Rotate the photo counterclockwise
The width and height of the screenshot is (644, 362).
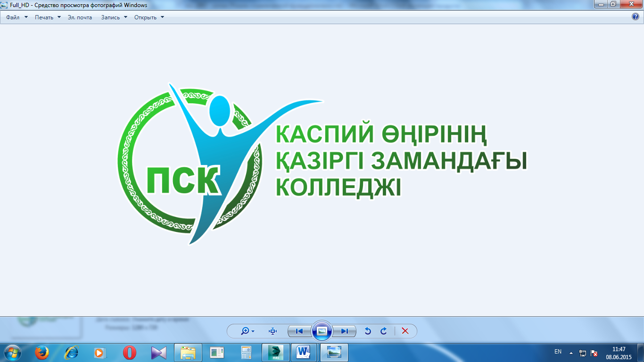tap(368, 331)
